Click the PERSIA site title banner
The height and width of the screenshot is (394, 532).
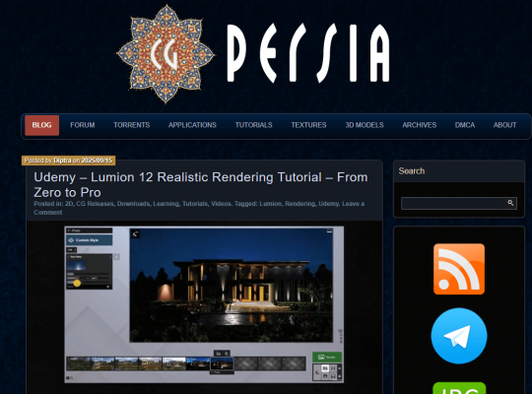point(308,53)
